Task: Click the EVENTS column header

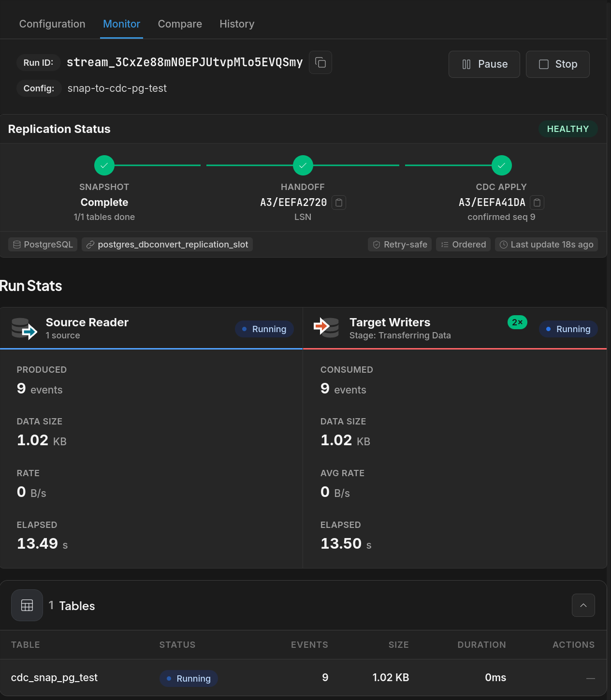Action: [x=309, y=645]
